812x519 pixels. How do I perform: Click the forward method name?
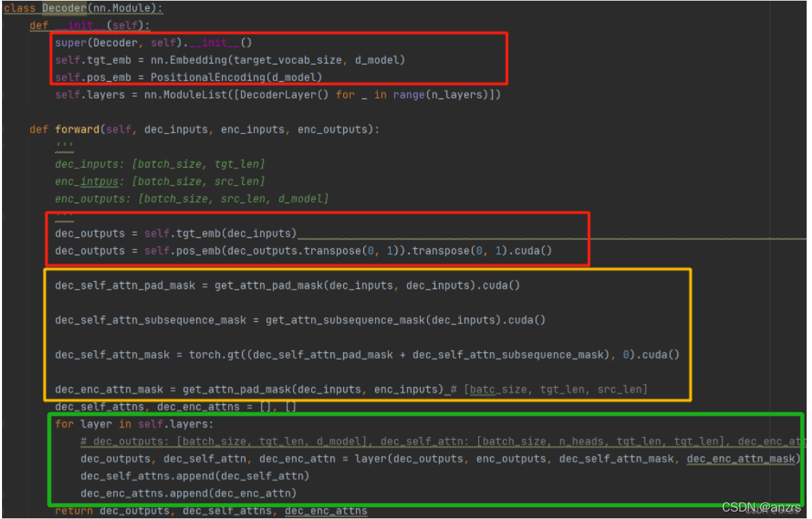(76, 129)
